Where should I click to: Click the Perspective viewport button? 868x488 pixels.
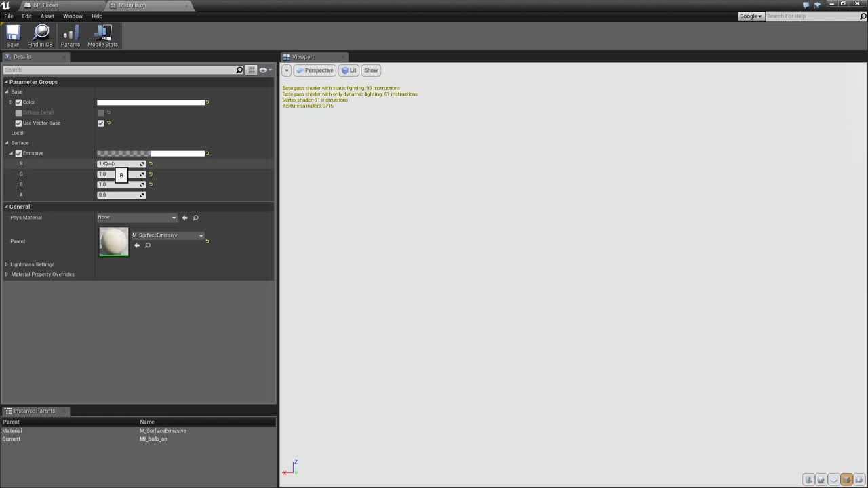[x=315, y=70]
